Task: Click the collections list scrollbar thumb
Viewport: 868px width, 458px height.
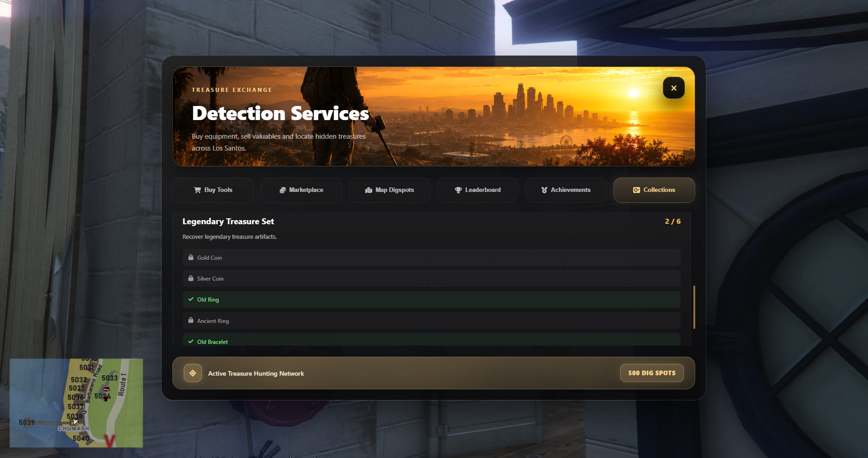Action: [x=694, y=307]
